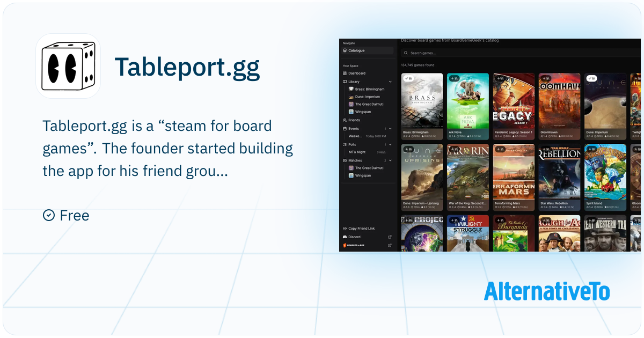Viewport: 644px width, 338px height.
Task: Toggle + In badge on Gloomhaven card
Action: click(545, 78)
